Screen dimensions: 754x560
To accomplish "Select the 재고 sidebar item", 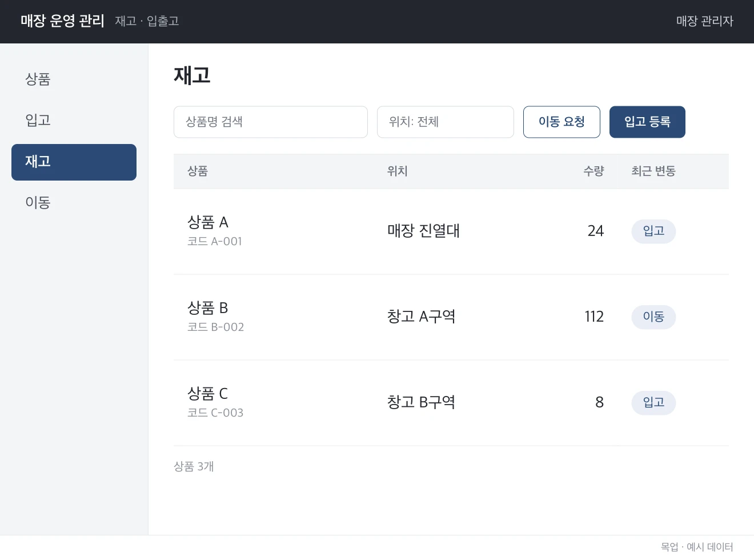I will click(x=74, y=162).
